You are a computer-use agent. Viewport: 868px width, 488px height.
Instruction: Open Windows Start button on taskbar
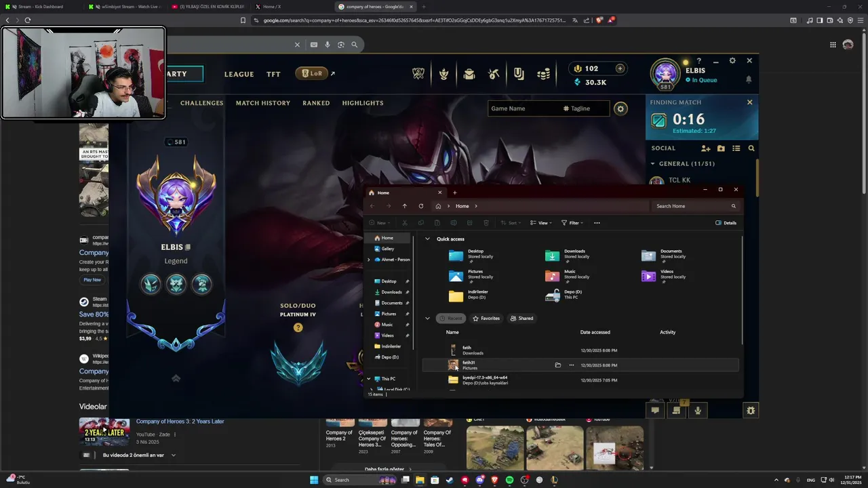(x=314, y=480)
